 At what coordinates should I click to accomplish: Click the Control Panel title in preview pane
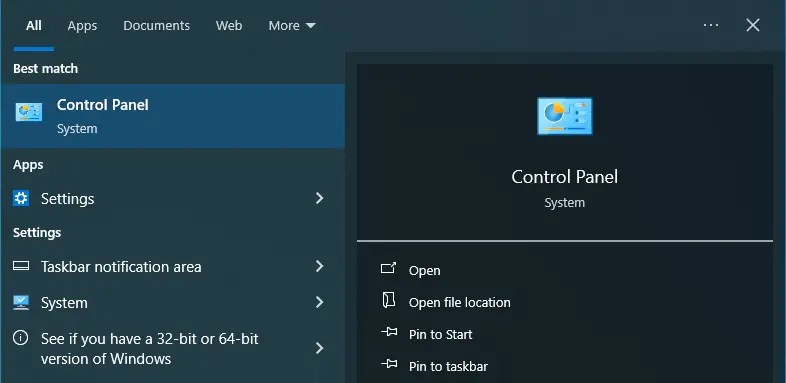564,177
